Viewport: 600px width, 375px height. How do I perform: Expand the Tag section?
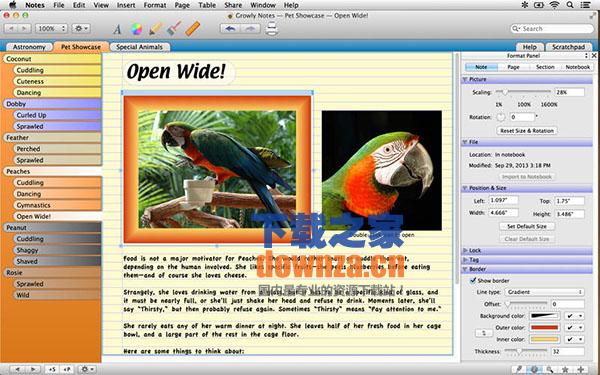point(465,260)
